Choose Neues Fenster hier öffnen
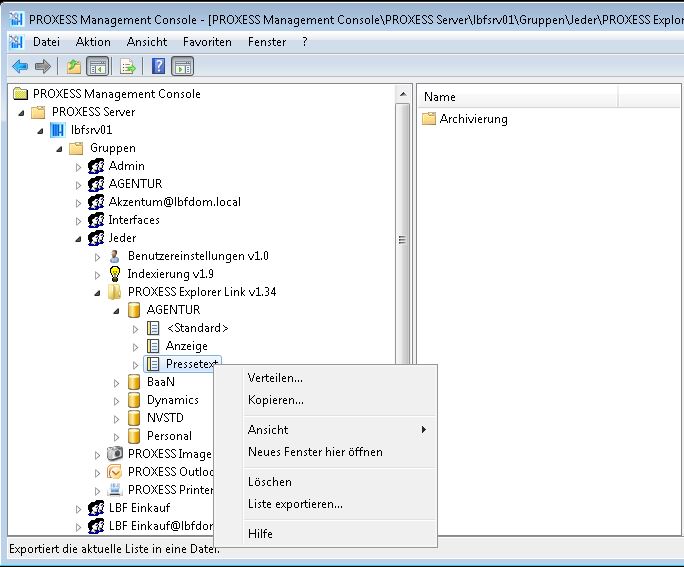Image resolution: width=684 pixels, height=567 pixels. (x=340, y=451)
